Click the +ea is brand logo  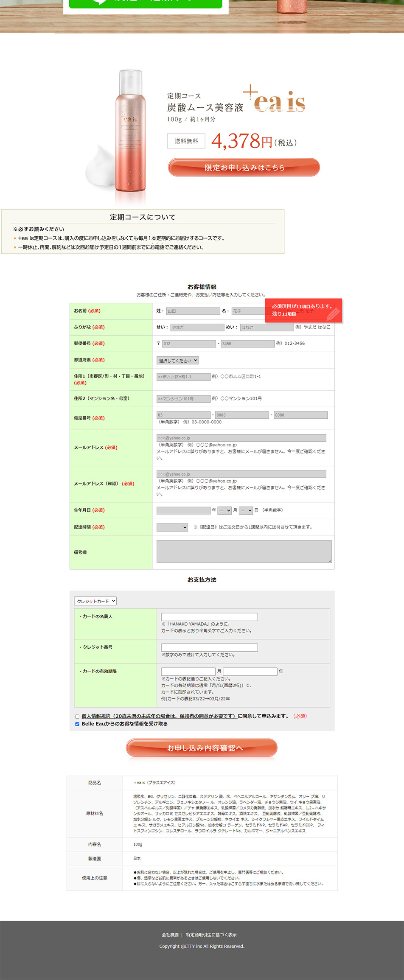pos(275,99)
